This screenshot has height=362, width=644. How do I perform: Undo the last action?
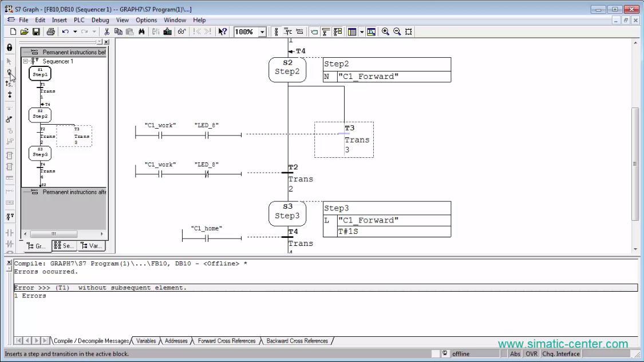point(65,31)
